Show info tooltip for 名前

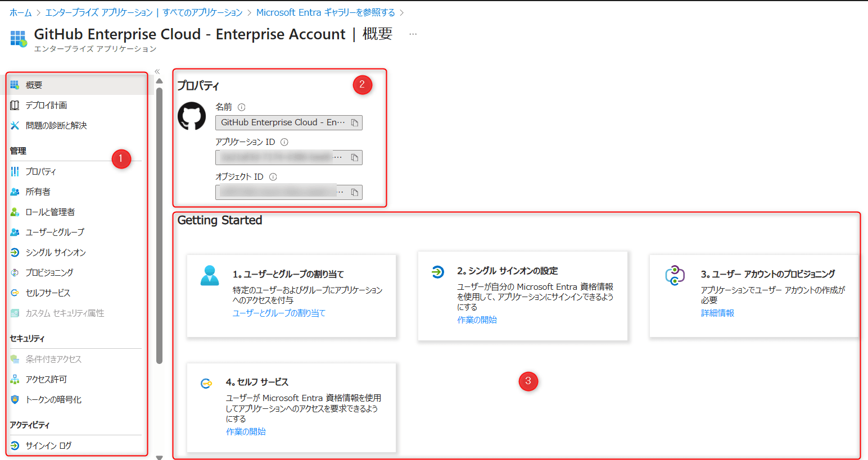coord(241,107)
